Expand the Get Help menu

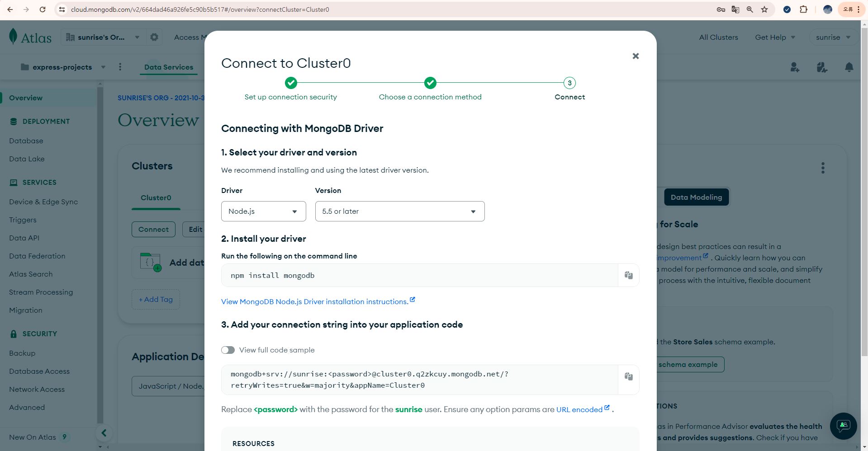pyautogui.click(x=775, y=37)
